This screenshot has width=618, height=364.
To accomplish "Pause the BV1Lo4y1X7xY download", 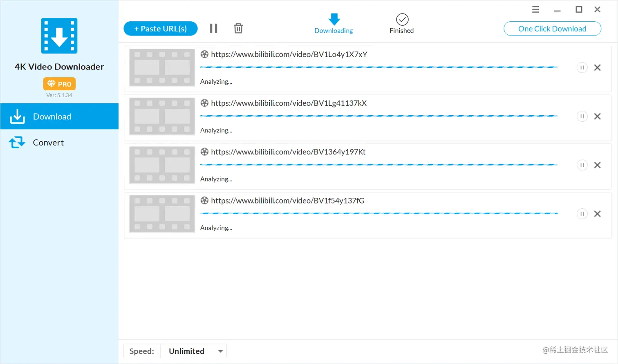I will 582,67.
